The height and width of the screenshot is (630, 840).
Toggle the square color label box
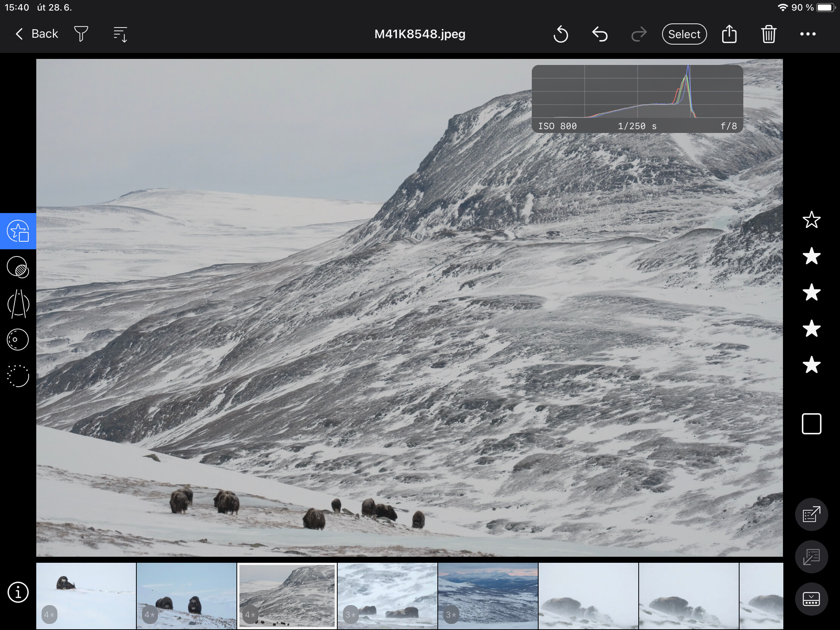(x=812, y=424)
